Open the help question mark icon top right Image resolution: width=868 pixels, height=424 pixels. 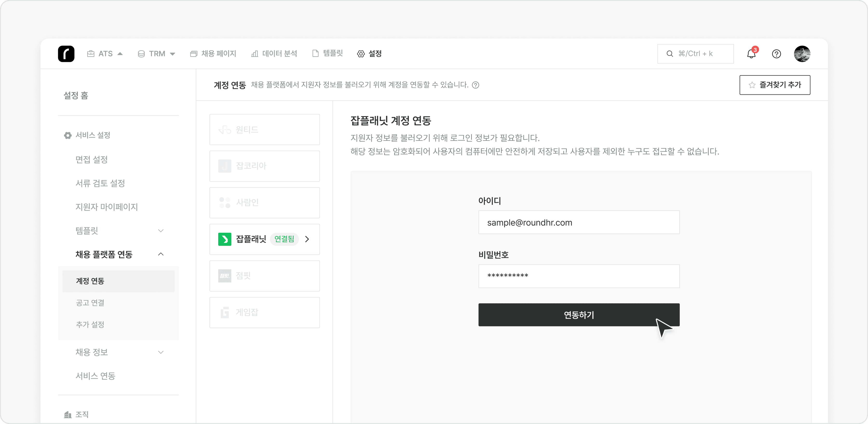tap(777, 54)
